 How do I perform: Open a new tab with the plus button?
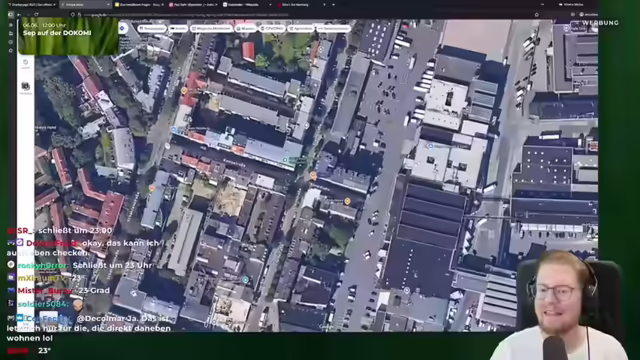(x=333, y=4)
